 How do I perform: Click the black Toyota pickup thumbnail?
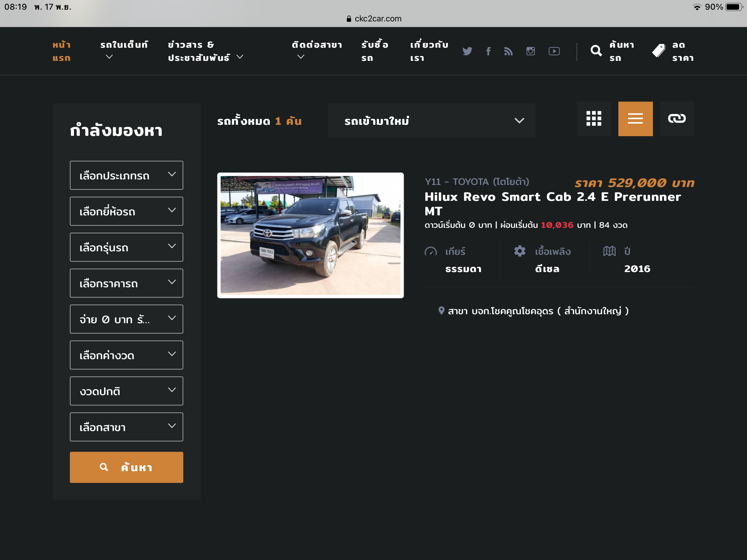(310, 235)
